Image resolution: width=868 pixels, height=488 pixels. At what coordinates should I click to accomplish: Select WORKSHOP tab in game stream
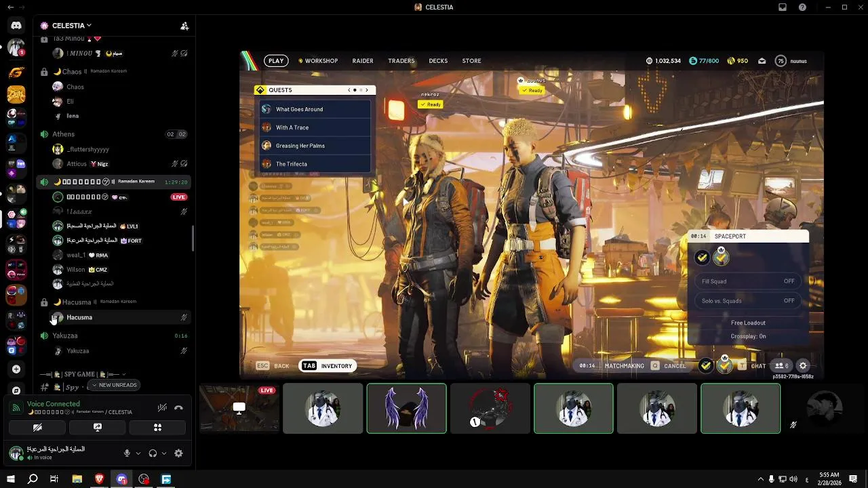[x=318, y=61]
